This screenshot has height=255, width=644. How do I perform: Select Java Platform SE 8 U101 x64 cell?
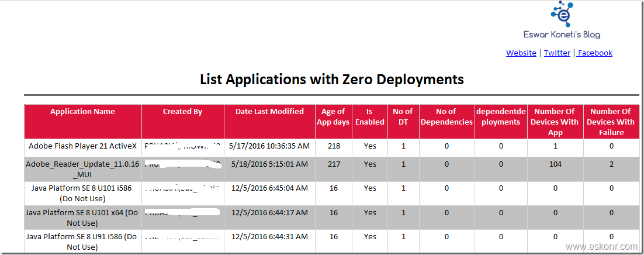[x=82, y=218]
